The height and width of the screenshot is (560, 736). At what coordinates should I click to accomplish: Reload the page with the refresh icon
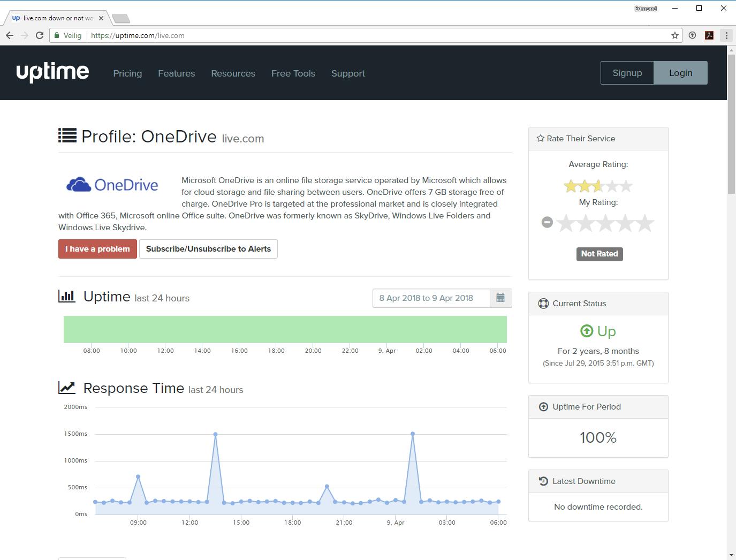point(40,35)
